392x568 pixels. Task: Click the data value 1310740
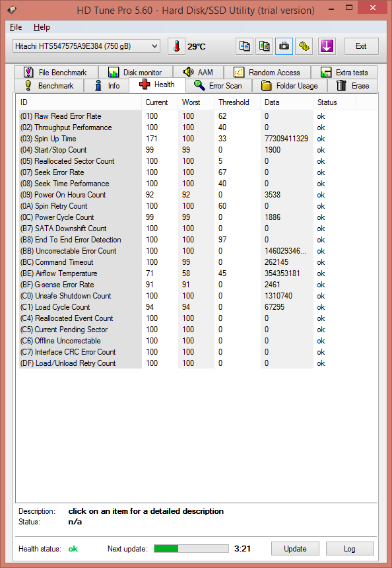coord(278,296)
